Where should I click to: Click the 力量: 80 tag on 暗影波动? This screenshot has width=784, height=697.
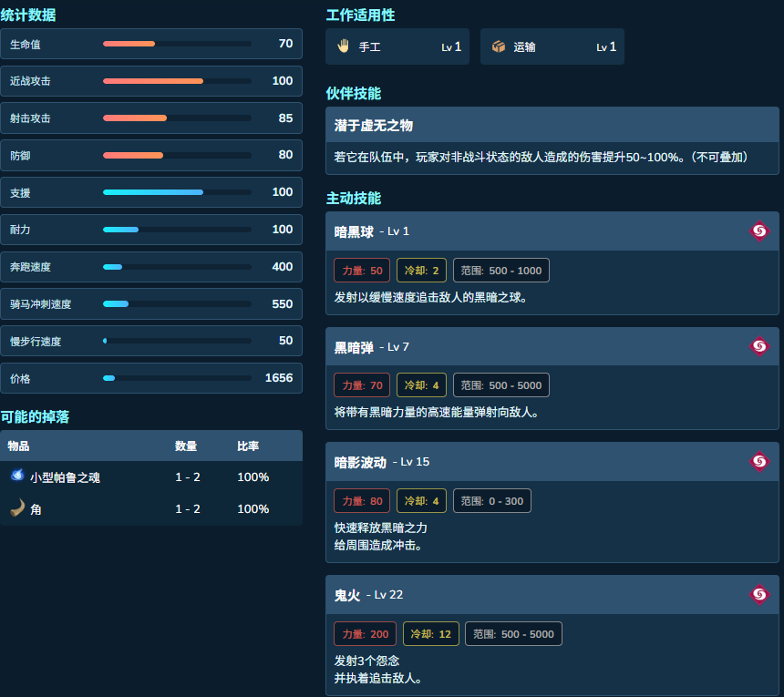[x=362, y=500]
